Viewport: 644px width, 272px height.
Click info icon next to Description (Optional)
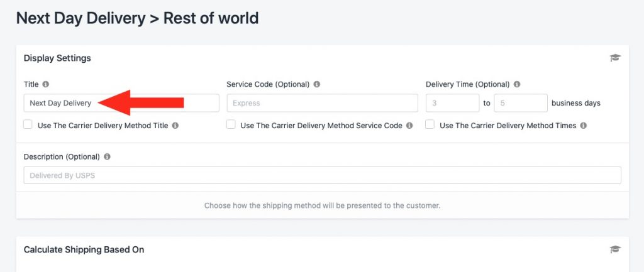(107, 156)
